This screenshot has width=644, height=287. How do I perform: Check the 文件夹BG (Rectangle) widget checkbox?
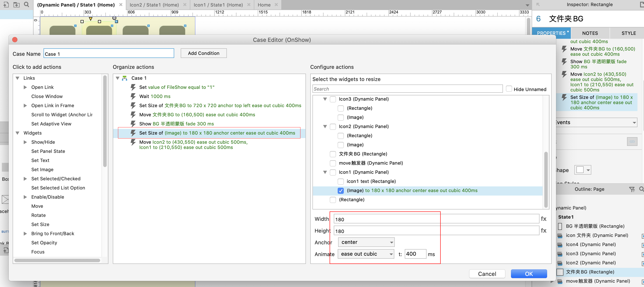tap(332, 154)
